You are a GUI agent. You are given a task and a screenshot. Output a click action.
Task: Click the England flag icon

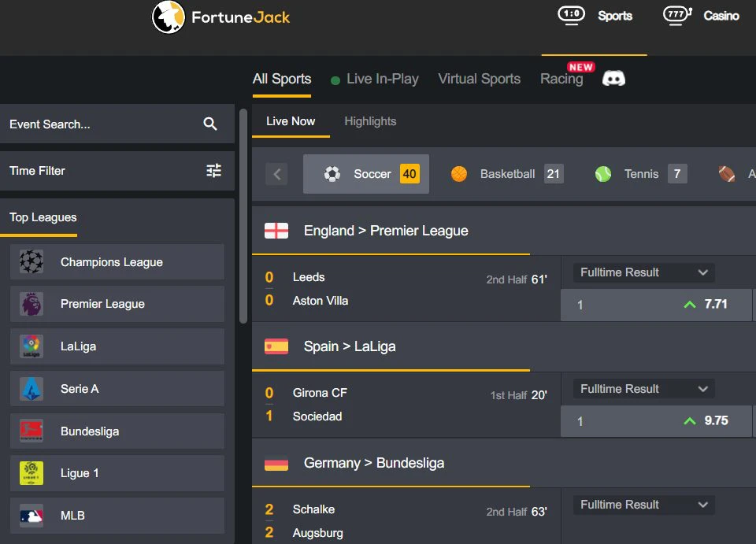tap(276, 231)
